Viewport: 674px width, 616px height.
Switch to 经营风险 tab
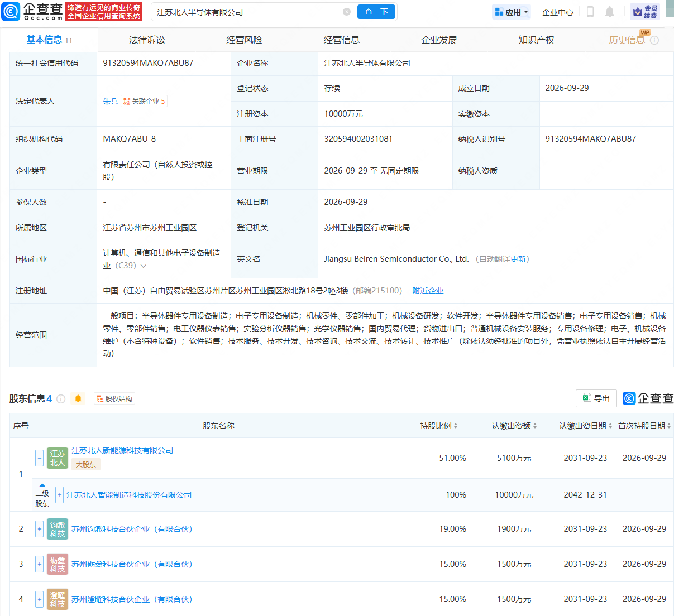click(244, 40)
